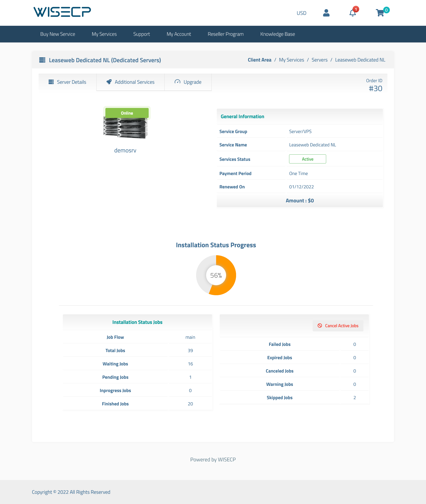Click the Canceled Jobs row label
The width and height of the screenshot is (426, 504).
point(280,371)
